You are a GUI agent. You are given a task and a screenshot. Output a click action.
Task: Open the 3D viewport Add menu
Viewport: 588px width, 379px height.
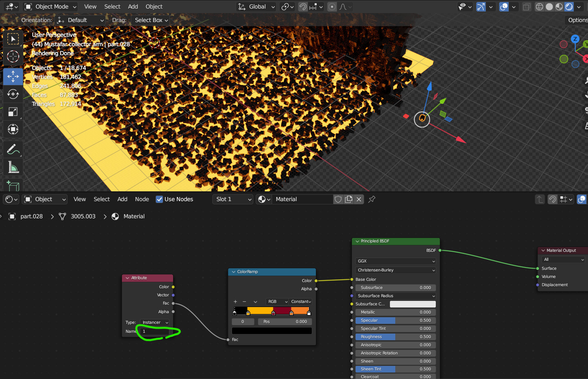pos(133,7)
